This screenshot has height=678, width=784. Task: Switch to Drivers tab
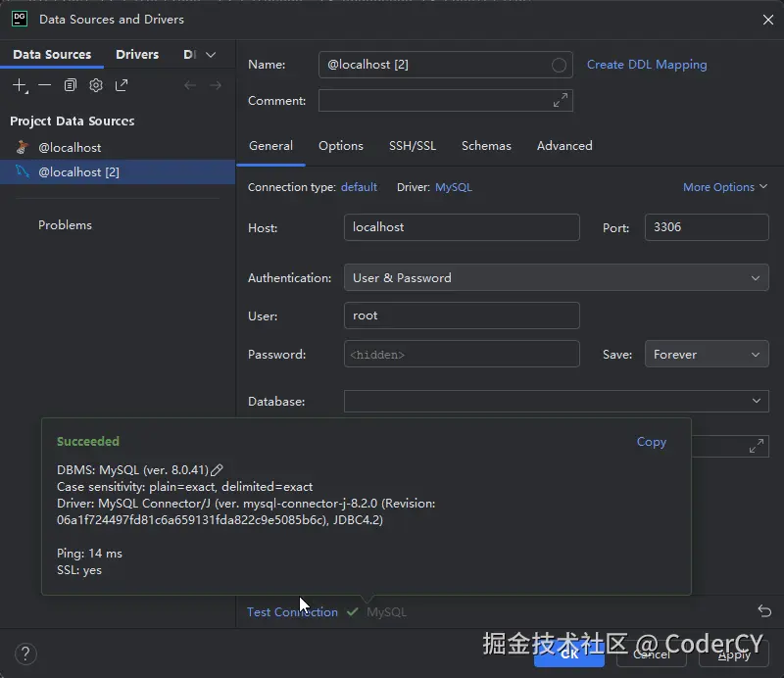(x=137, y=55)
